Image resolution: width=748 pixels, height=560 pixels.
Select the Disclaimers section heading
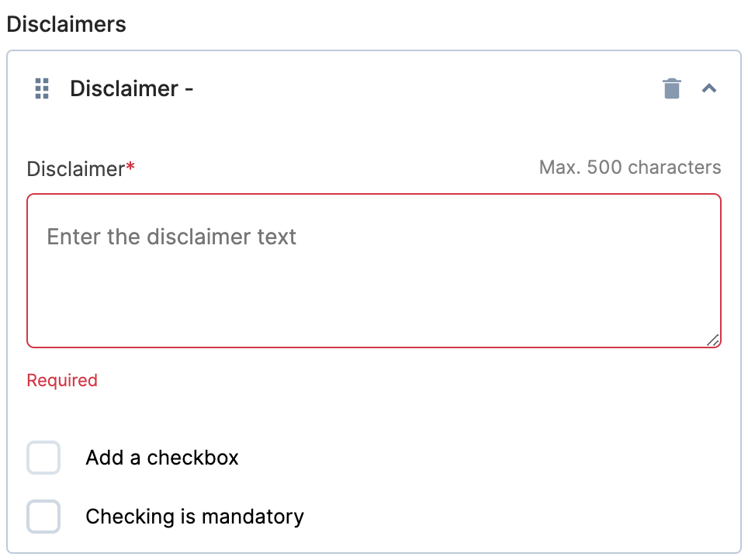(66, 24)
